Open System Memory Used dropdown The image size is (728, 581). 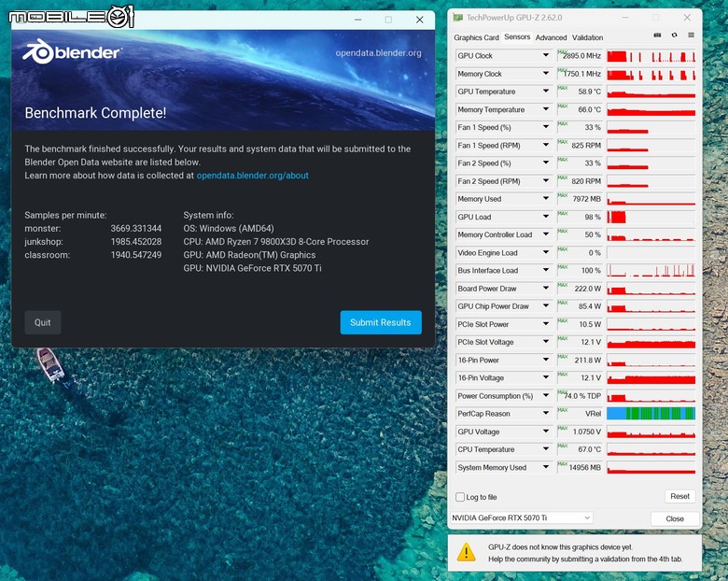pyautogui.click(x=546, y=467)
